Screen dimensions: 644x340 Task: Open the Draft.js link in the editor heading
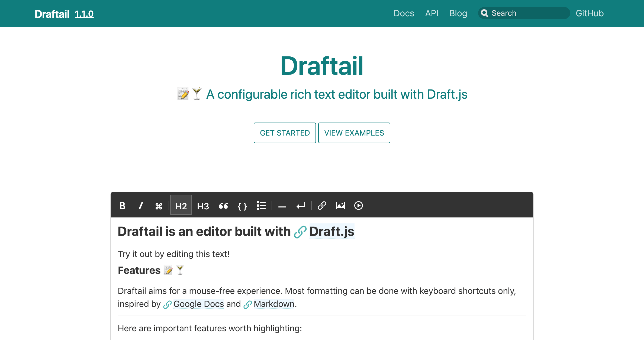pyautogui.click(x=332, y=232)
